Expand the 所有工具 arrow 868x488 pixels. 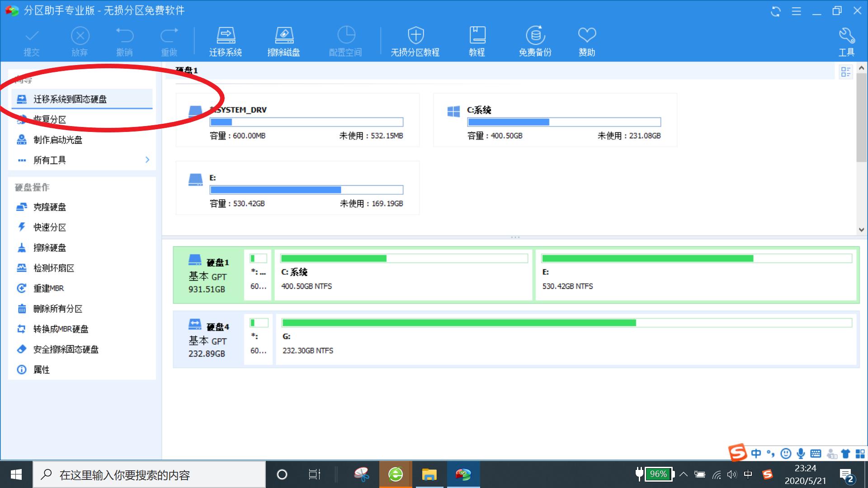pyautogui.click(x=147, y=160)
